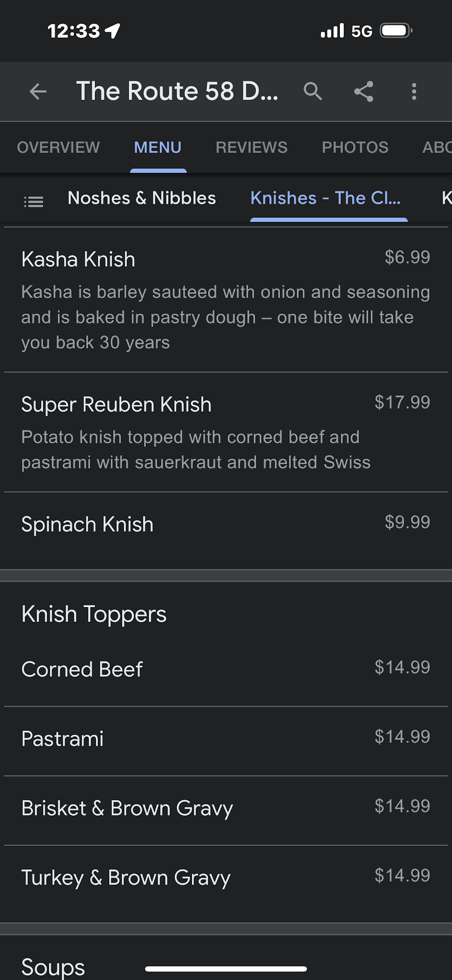This screenshot has width=452, height=980.
Task: Share this restaurant via share icon
Action: click(x=364, y=92)
